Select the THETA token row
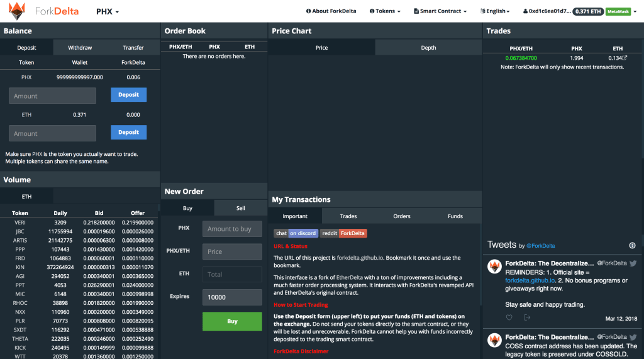The image size is (644, 359). click(x=79, y=339)
